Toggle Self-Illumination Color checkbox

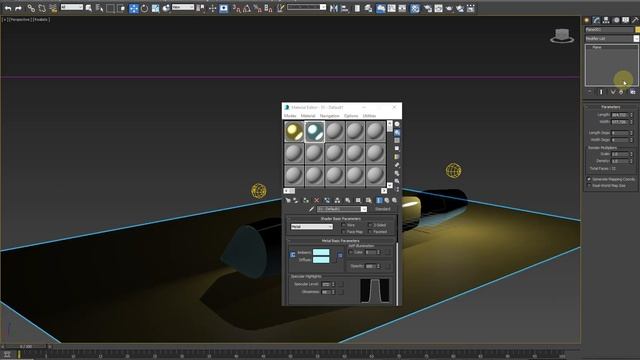(x=351, y=252)
